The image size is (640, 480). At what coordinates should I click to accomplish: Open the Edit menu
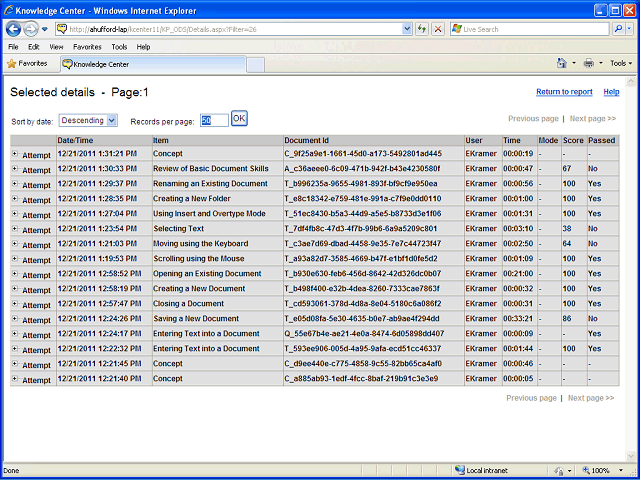[33, 47]
